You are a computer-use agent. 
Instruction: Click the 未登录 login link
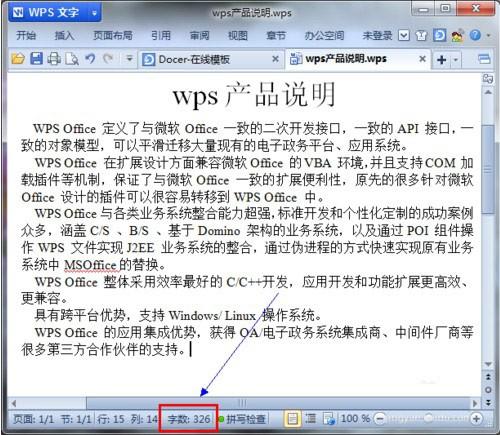point(377,35)
